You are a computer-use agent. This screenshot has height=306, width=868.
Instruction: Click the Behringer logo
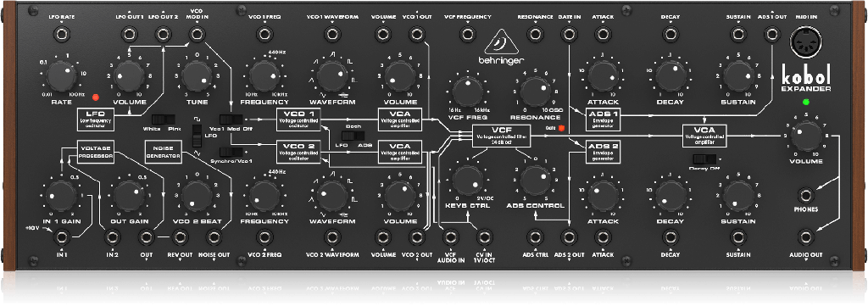coord(502,46)
